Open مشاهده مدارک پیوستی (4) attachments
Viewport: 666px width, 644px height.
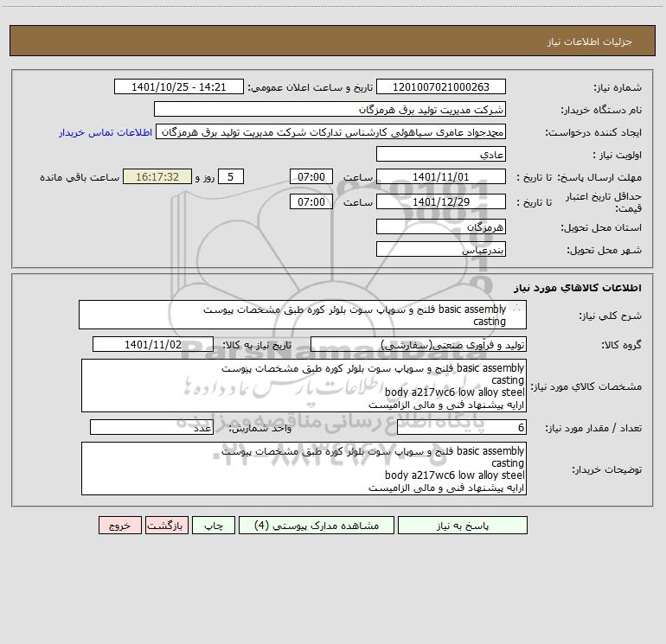point(317,526)
